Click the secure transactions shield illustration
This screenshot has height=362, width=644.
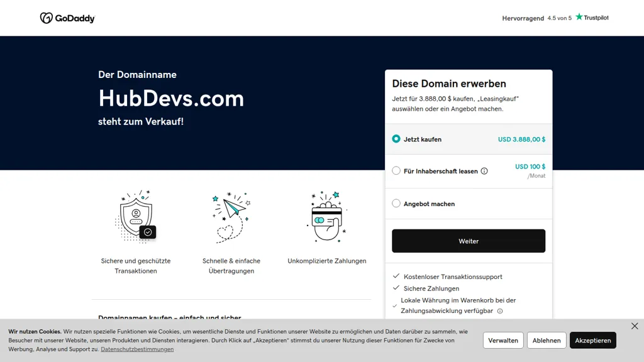point(136,217)
